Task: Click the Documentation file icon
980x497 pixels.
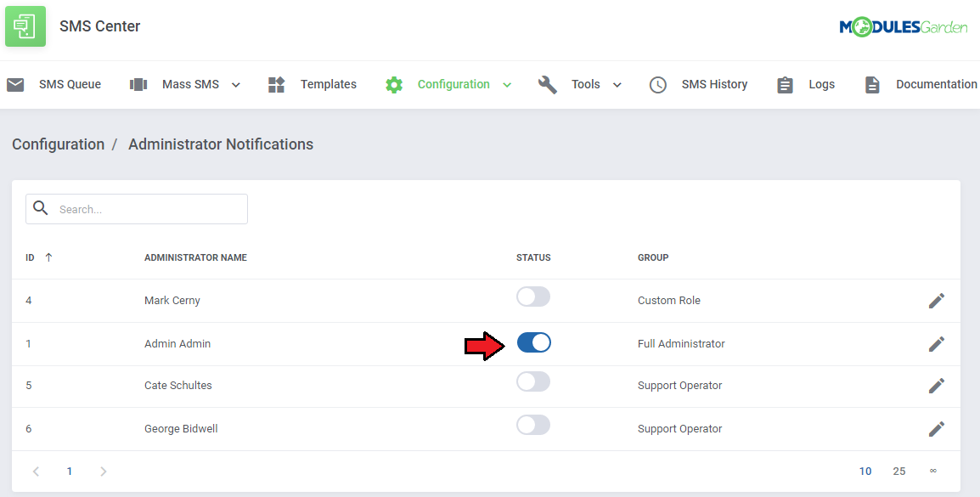Action: point(872,84)
